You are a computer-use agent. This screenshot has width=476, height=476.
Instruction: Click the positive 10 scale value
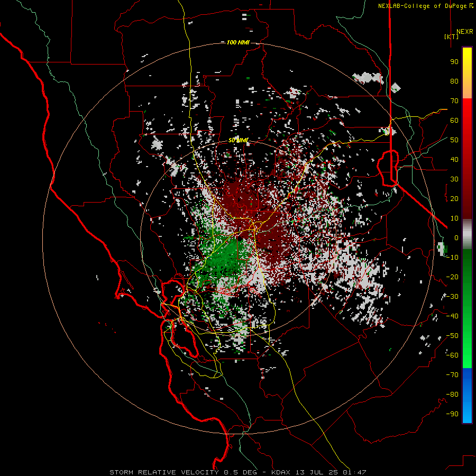point(454,218)
